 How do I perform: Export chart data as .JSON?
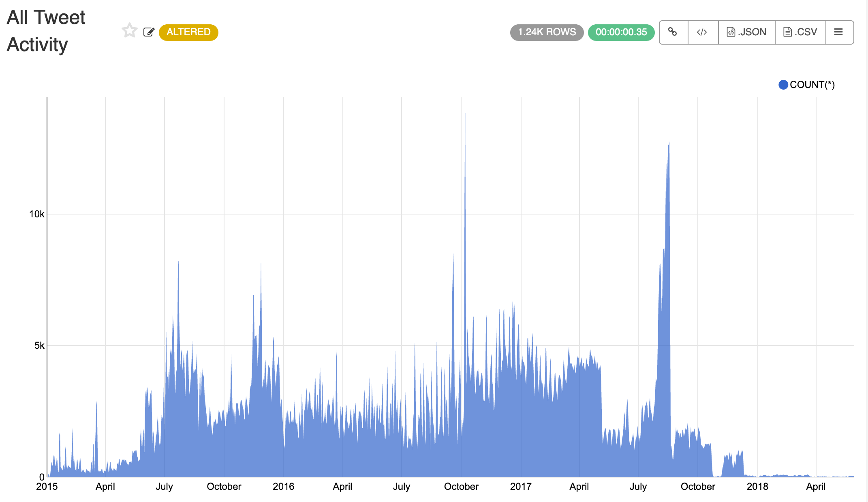[746, 32]
